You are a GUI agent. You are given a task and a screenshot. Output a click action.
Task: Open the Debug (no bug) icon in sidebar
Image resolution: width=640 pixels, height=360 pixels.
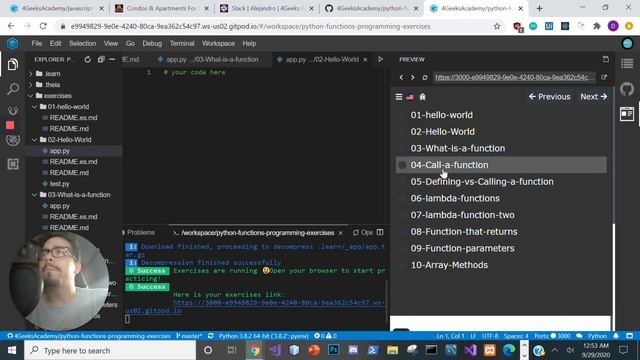(13, 140)
